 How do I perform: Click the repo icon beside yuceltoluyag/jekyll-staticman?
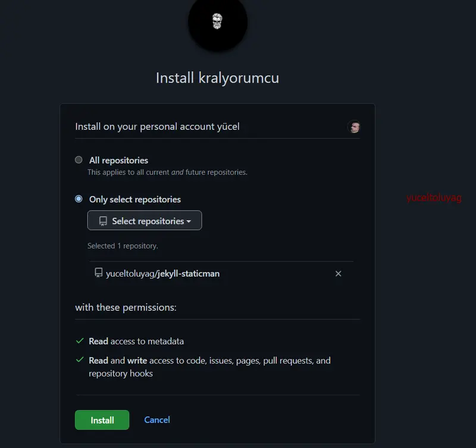pyautogui.click(x=99, y=272)
